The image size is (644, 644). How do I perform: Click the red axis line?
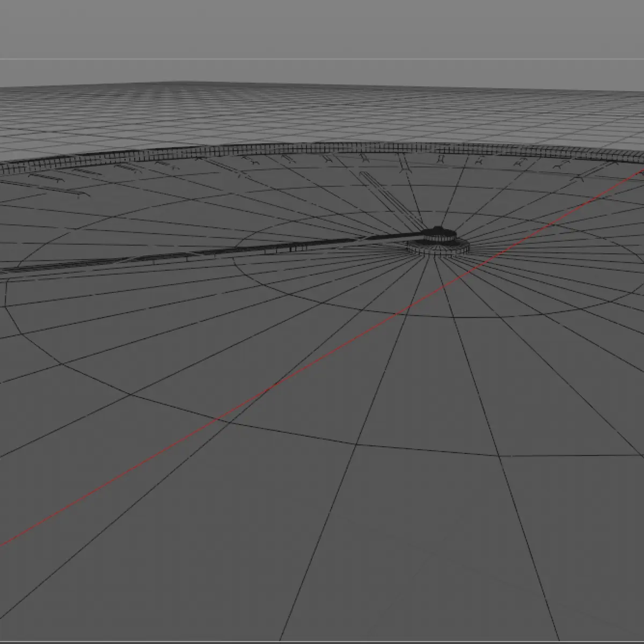pos(322,357)
